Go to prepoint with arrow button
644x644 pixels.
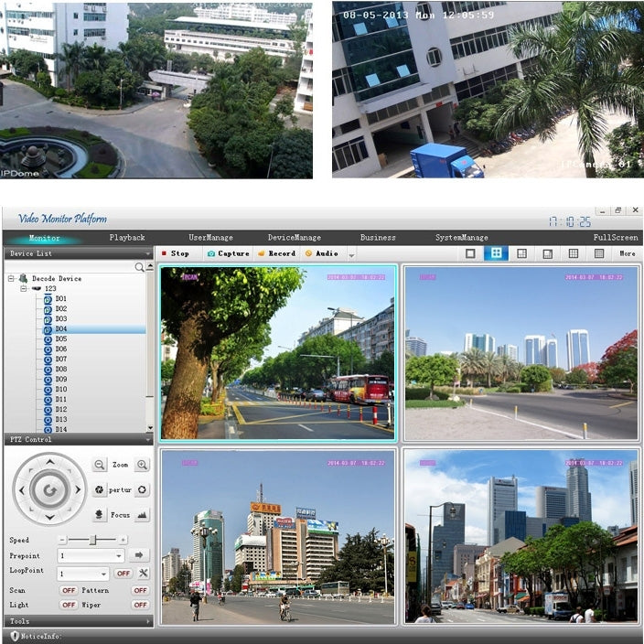tap(139, 555)
